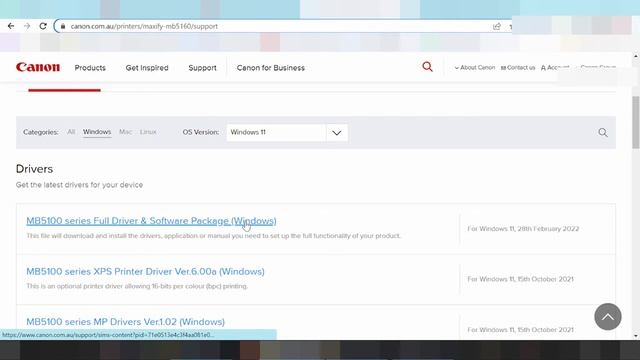Click the red search icon in header
Image resolution: width=640 pixels, height=360 pixels.
click(x=427, y=67)
